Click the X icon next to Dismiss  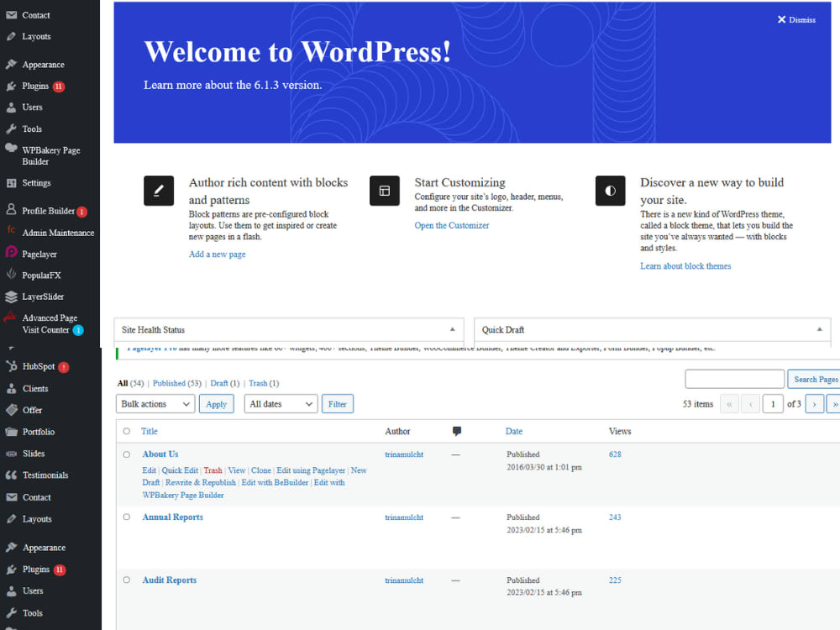point(781,20)
